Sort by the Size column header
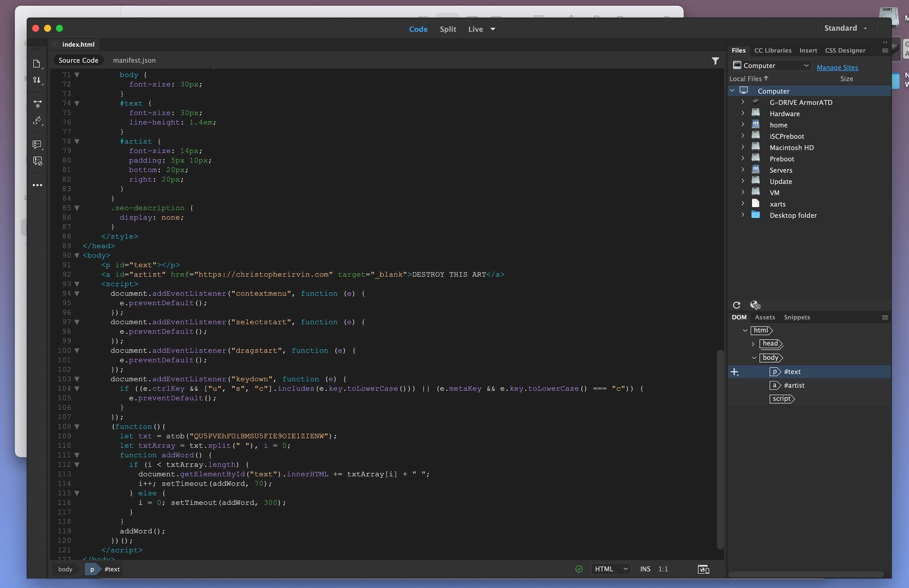 pos(846,78)
